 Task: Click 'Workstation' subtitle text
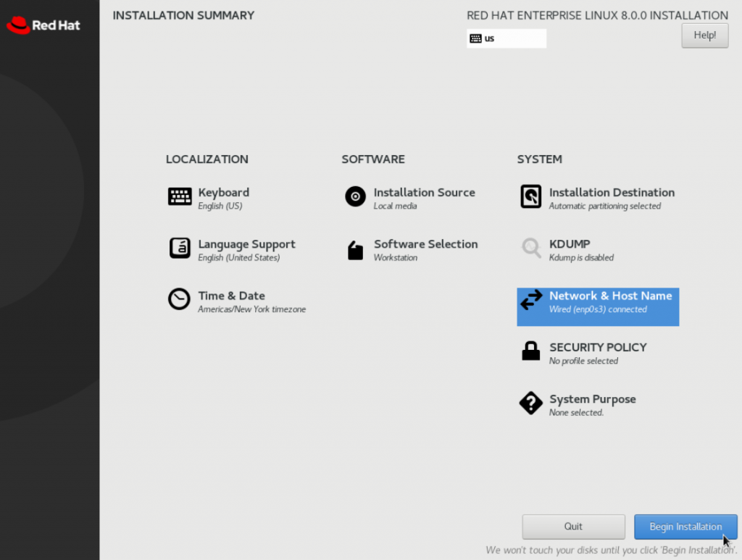point(396,257)
